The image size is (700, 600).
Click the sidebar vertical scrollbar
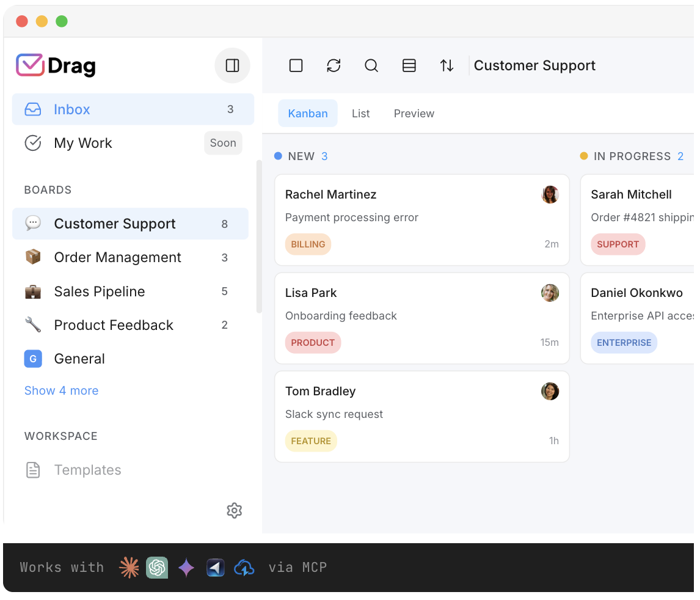click(x=259, y=236)
